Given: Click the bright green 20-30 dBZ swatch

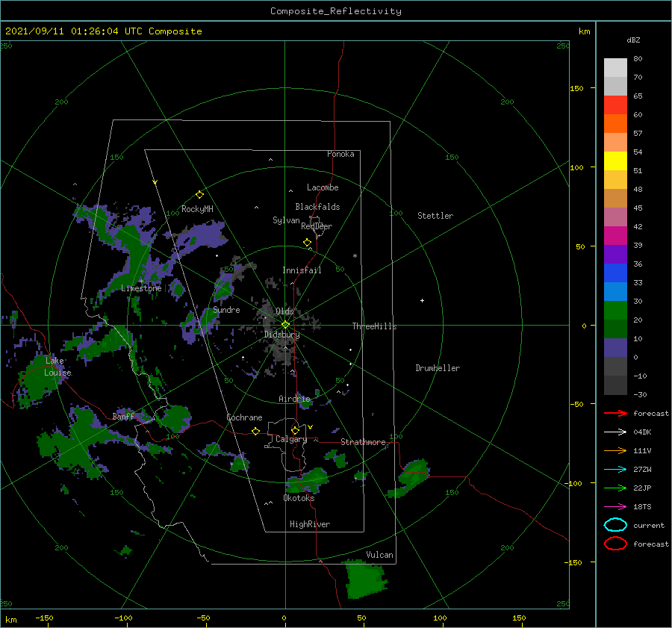Looking at the screenshot, I should (x=615, y=311).
